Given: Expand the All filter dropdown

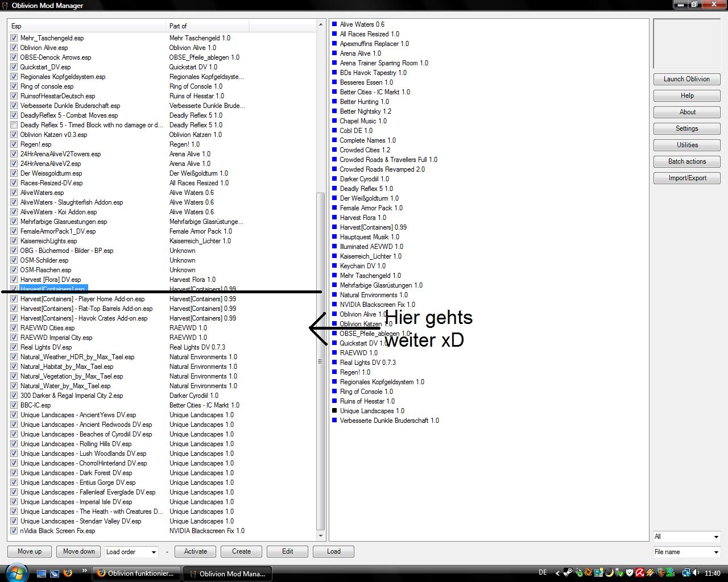Looking at the screenshot, I should pyautogui.click(x=686, y=537).
